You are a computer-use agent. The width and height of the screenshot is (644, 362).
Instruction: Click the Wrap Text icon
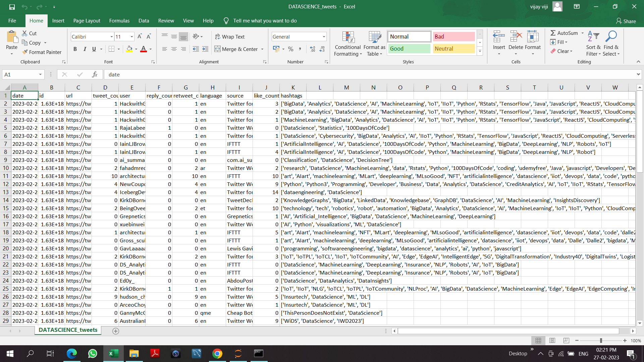click(x=217, y=37)
